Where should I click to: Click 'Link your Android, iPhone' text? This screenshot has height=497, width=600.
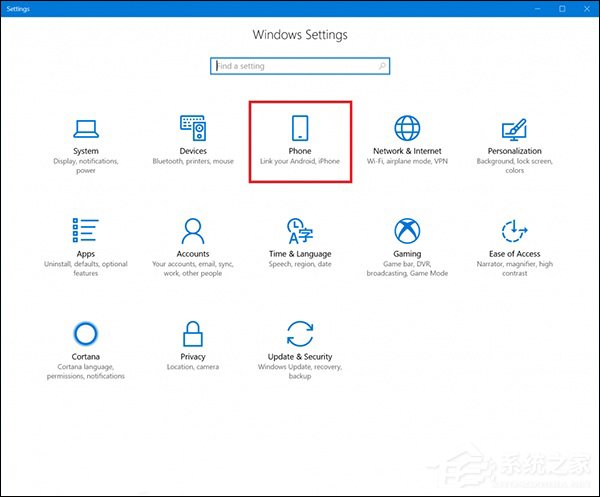[x=300, y=161]
